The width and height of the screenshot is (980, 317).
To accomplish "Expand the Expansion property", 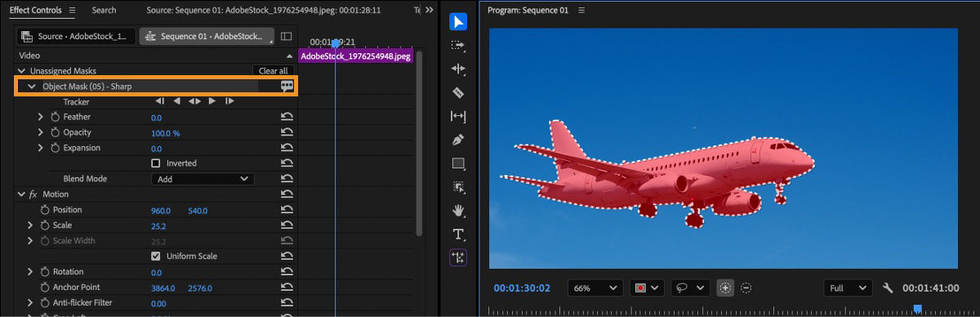I will pos(41,148).
